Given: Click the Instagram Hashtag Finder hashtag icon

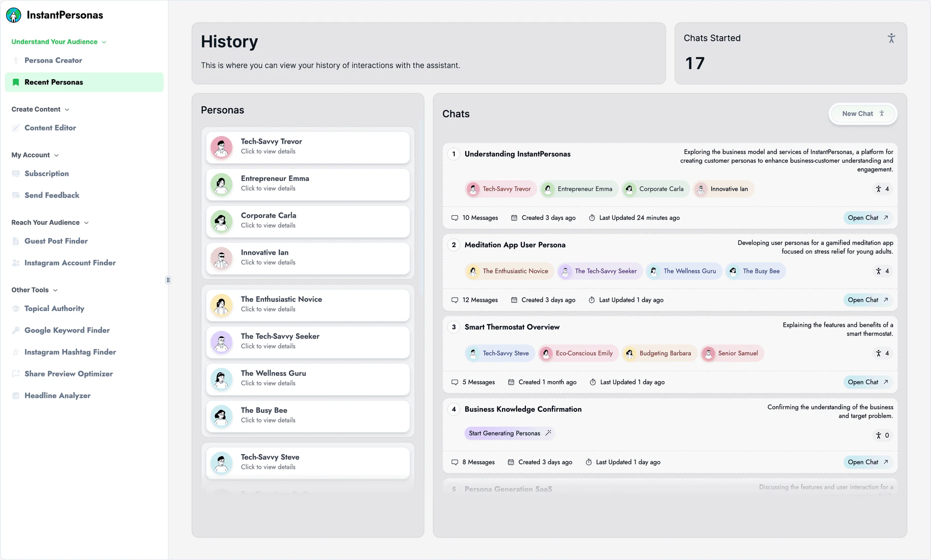Looking at the screenshot, I should tap(16, 352).
